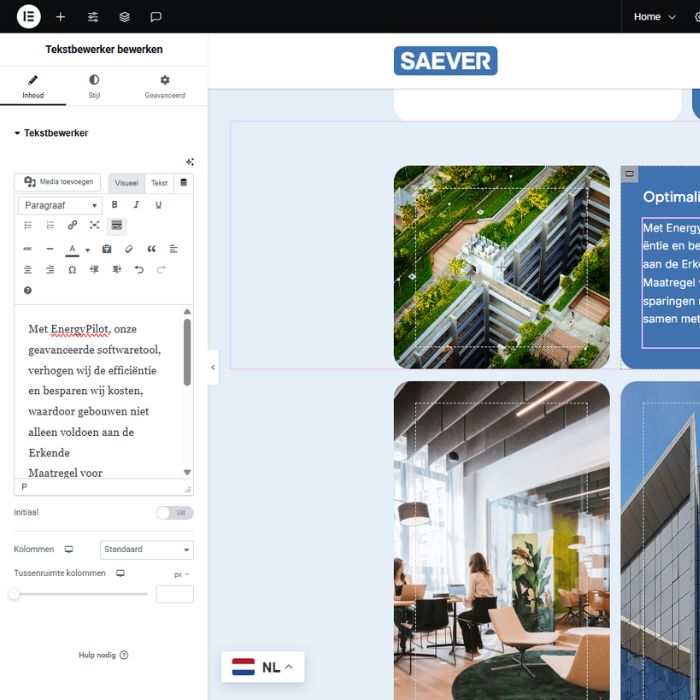Viewport: 700px width, 700px height.
Task: Open the Kolommen Standaard dropdown
Action: tap(146, 550)
